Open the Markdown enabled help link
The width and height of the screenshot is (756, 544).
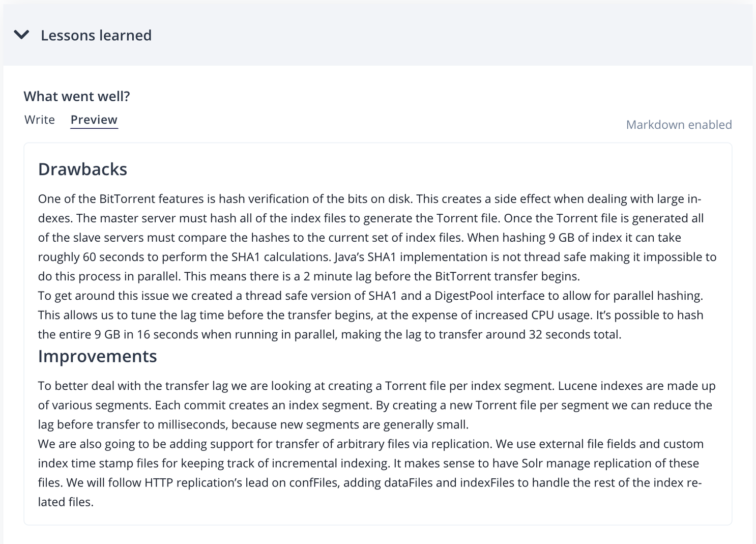click(x=679, y=125)
